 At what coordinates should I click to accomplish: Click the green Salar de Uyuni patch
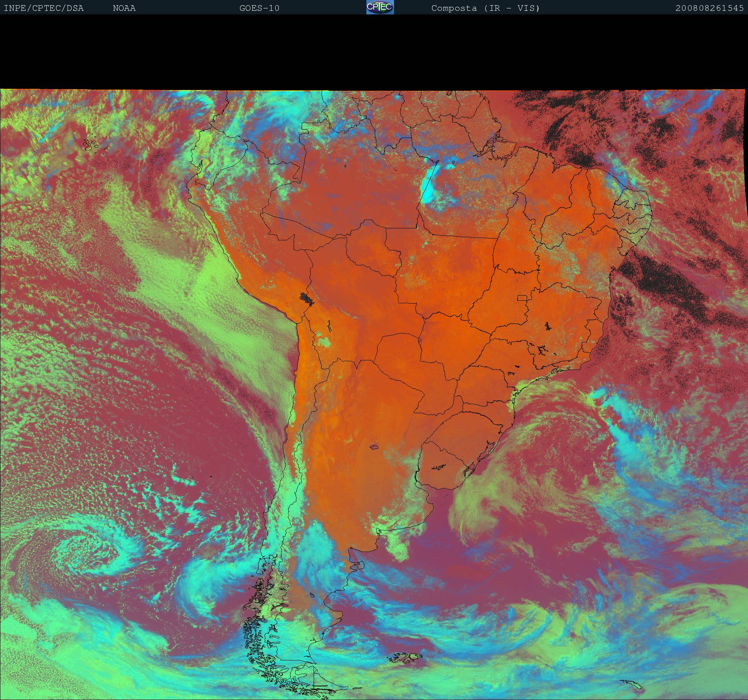pos(324,342)
